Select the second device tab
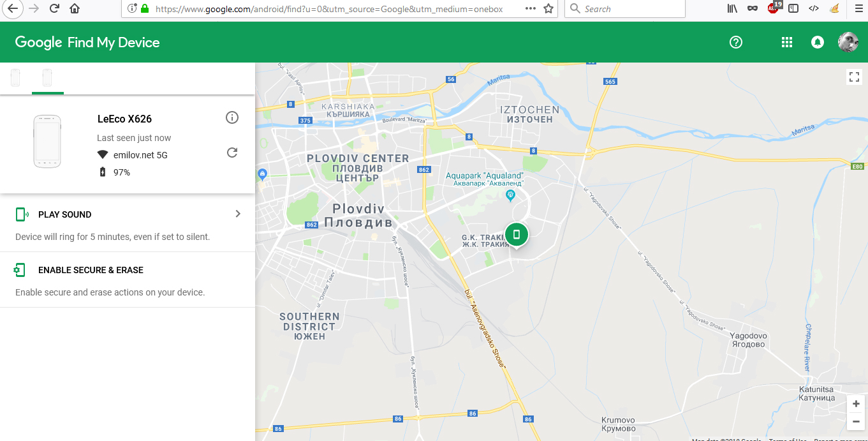 (x=47, y=78)
